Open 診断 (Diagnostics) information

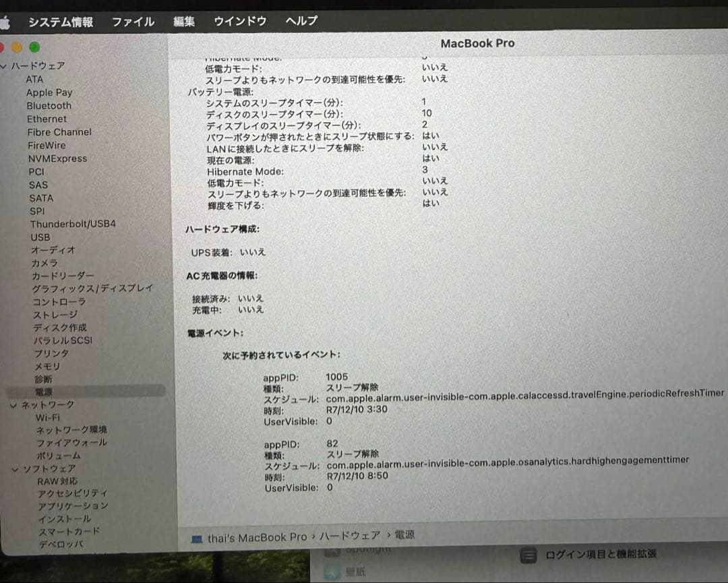(x=44, y=379)
